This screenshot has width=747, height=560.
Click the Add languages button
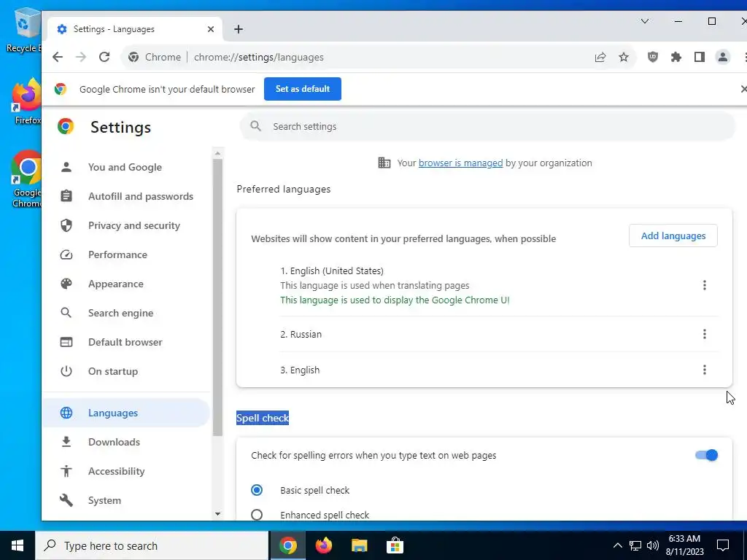[x=673, y=236]
